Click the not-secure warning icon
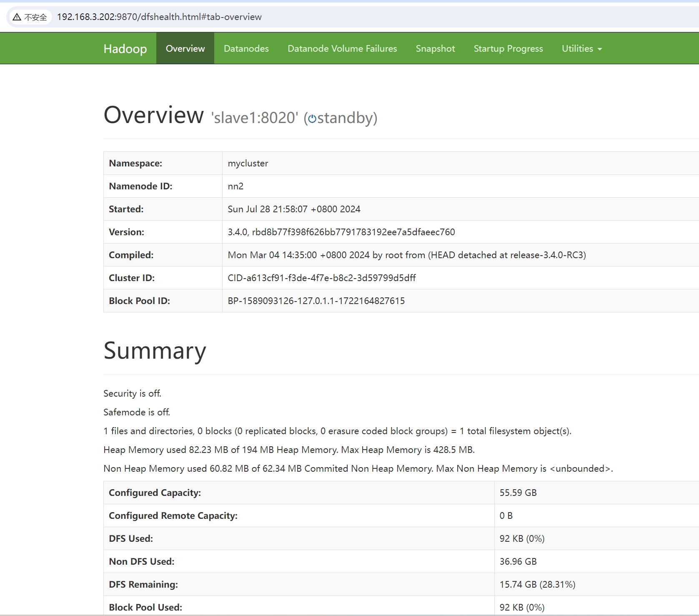 click(17, 17)
